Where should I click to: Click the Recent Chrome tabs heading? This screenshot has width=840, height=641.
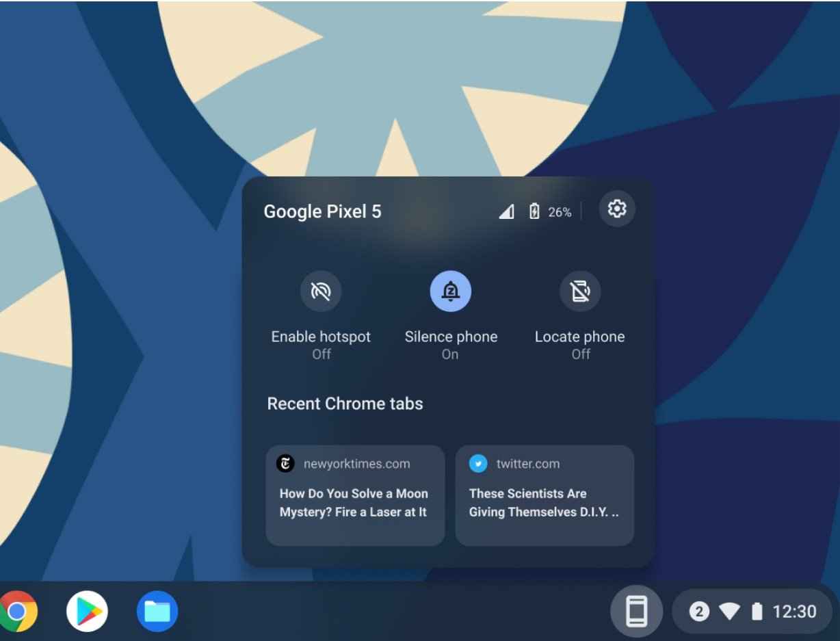[345, 404]
